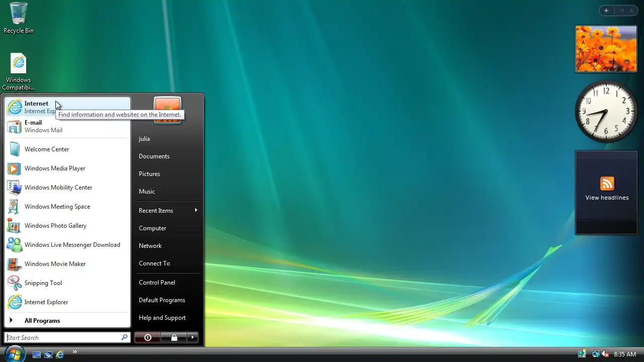The width and height of the screenshot is (644, 362).
Task: Click the analog clock gadget
Action: [606, 112]
